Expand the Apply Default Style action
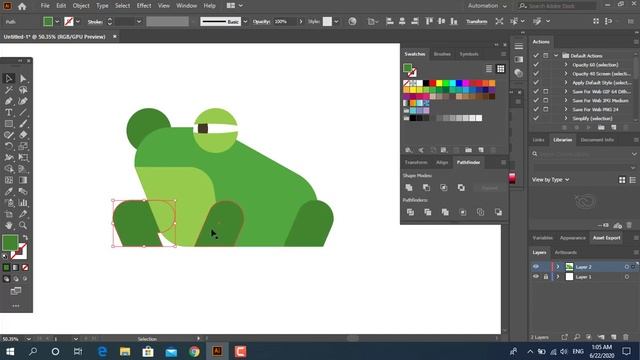 click(x=566, y=82)
